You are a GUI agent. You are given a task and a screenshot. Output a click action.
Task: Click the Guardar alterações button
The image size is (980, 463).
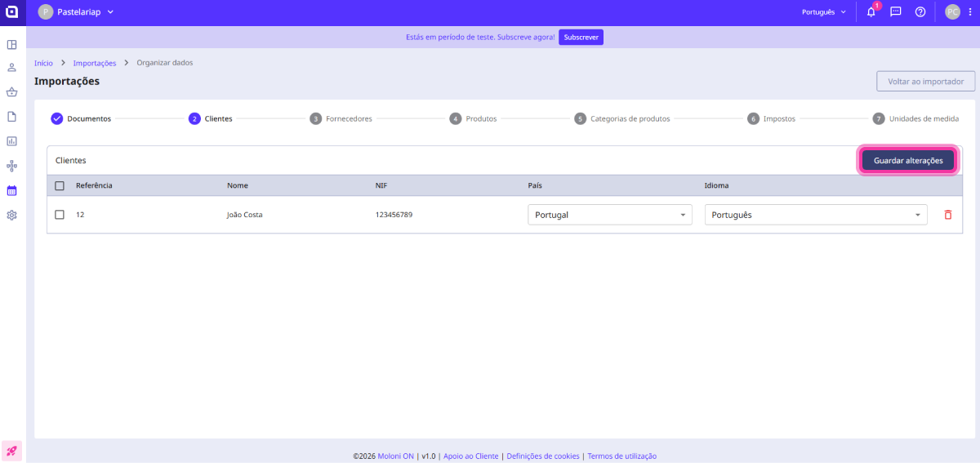[x=907, y=161]
